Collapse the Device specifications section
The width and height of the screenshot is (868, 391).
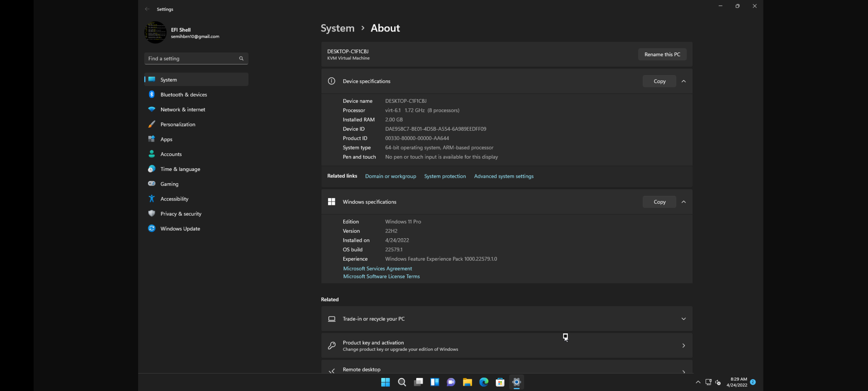[x=684, y=81]
